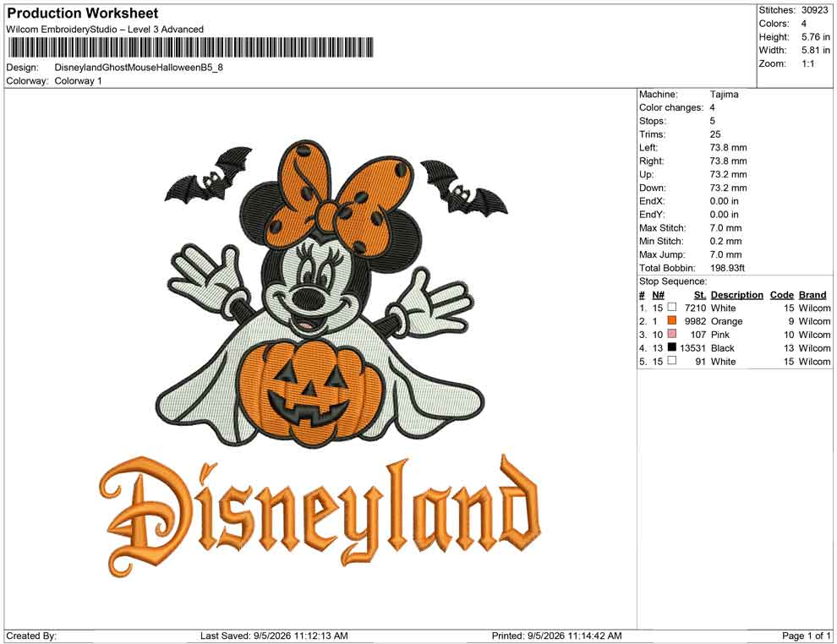Click the 'N#' column header
The width and height of the screenshot is (837, 644).
click(x=658, y=295)
